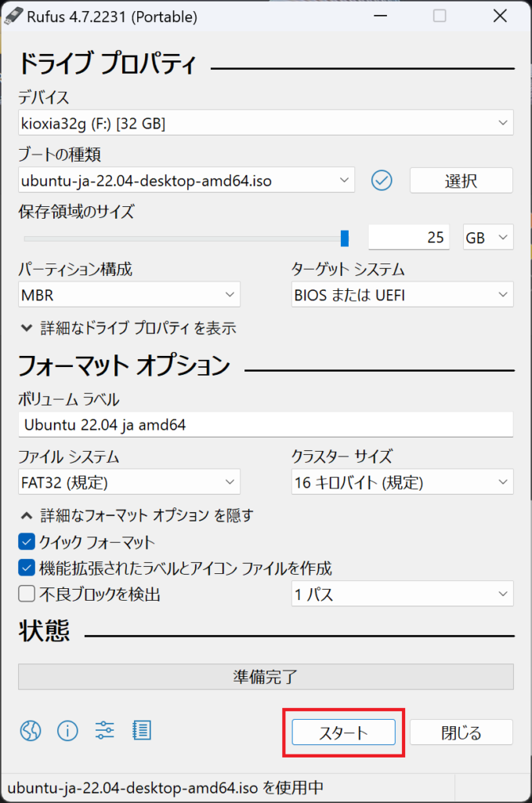Open the log viewer icon
532x803 pixels.
(x=142, y=730)
